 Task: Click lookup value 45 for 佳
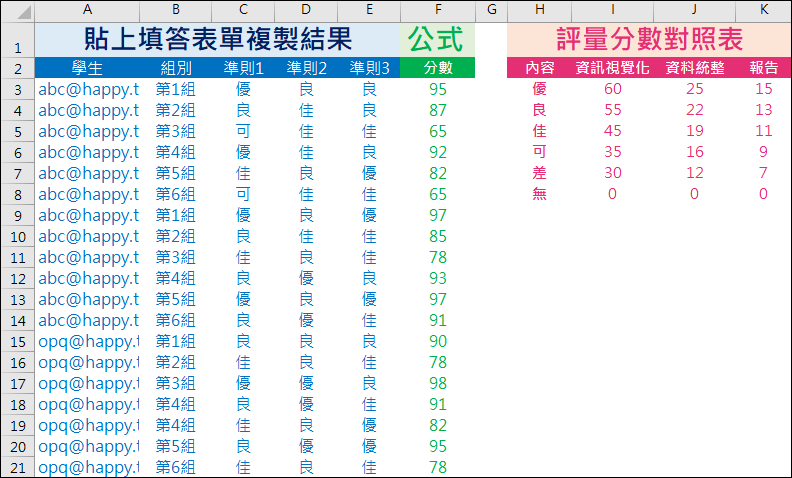(x=613, y=131)
